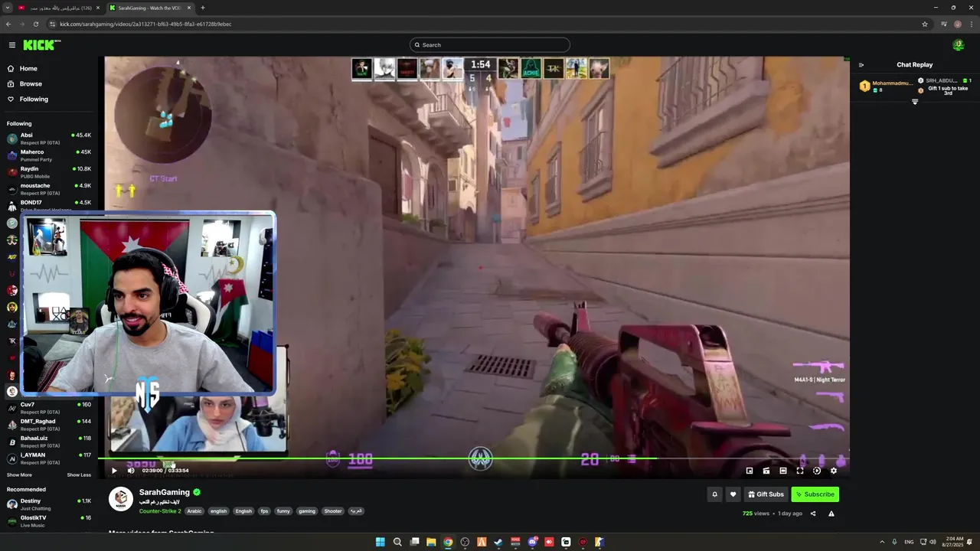
Task: Toggle fullscreen mode in the video player
Action: coord(800,471)
